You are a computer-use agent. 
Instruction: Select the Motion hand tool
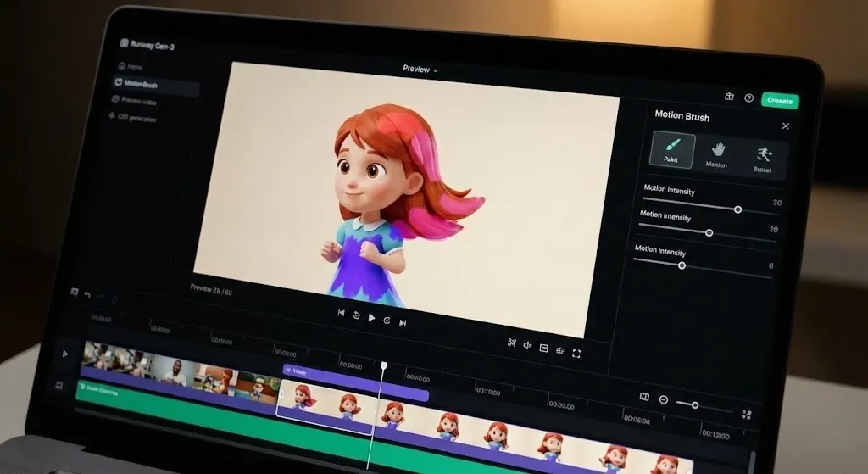(x=717, y=153)
